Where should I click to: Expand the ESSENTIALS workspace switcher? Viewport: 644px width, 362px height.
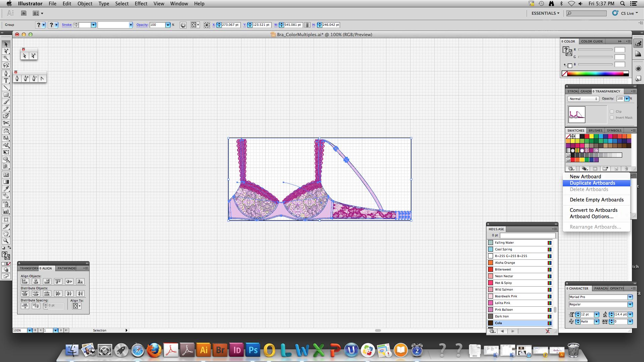tap(545, 13)
